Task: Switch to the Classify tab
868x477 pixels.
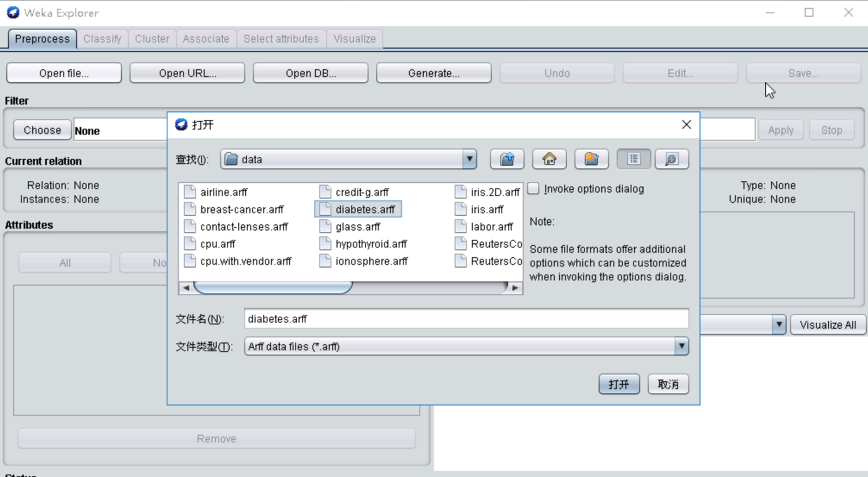Action: 102,39
